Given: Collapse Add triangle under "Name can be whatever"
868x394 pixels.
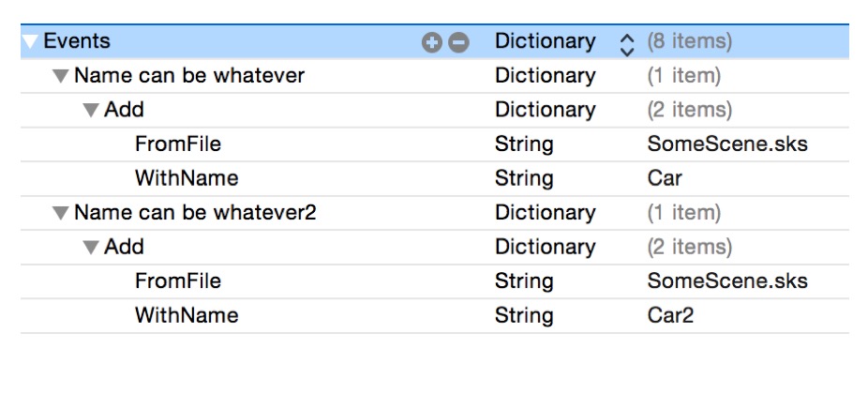Looking at the screenshot, I should (91, 111).
